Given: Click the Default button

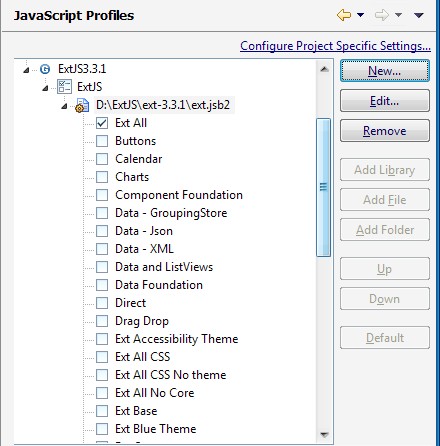Looking at the screenshot, I should click(385, 338).
